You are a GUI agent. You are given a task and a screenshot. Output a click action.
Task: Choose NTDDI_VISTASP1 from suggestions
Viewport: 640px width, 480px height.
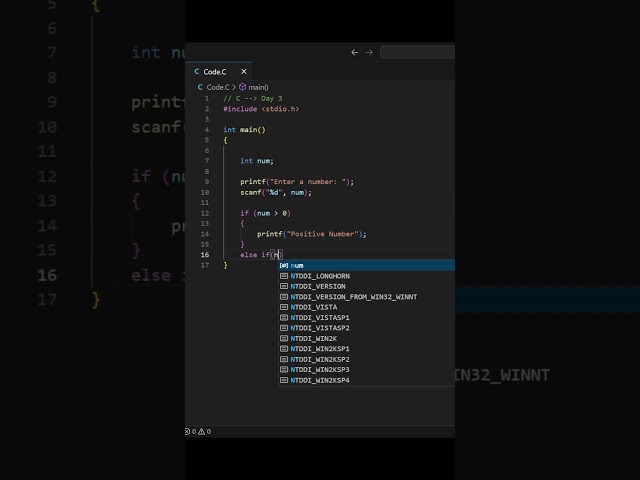367,318
